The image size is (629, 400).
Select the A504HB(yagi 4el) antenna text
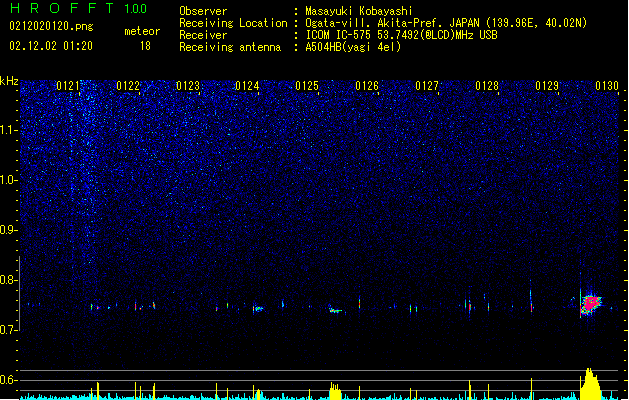353,47
